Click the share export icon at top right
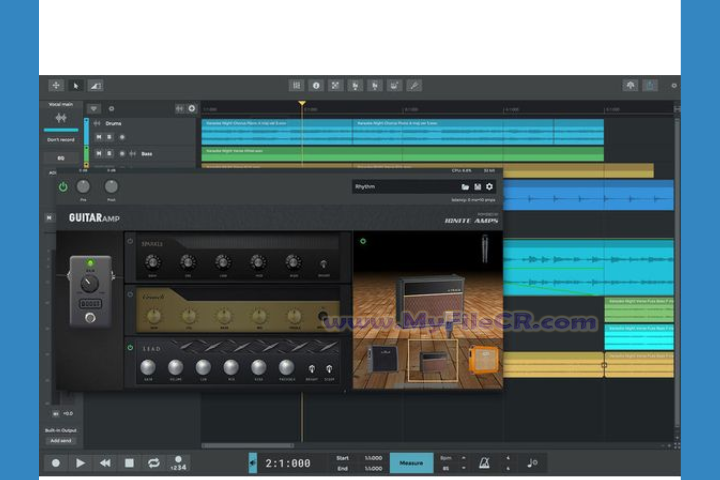The image size is (720, 480). (650, 85)
